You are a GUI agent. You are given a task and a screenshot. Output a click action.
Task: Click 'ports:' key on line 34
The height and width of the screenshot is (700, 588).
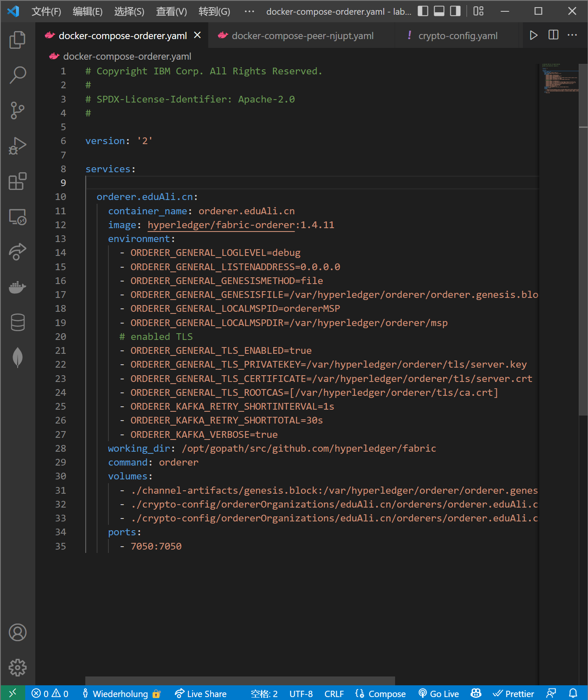pos(124,532)
